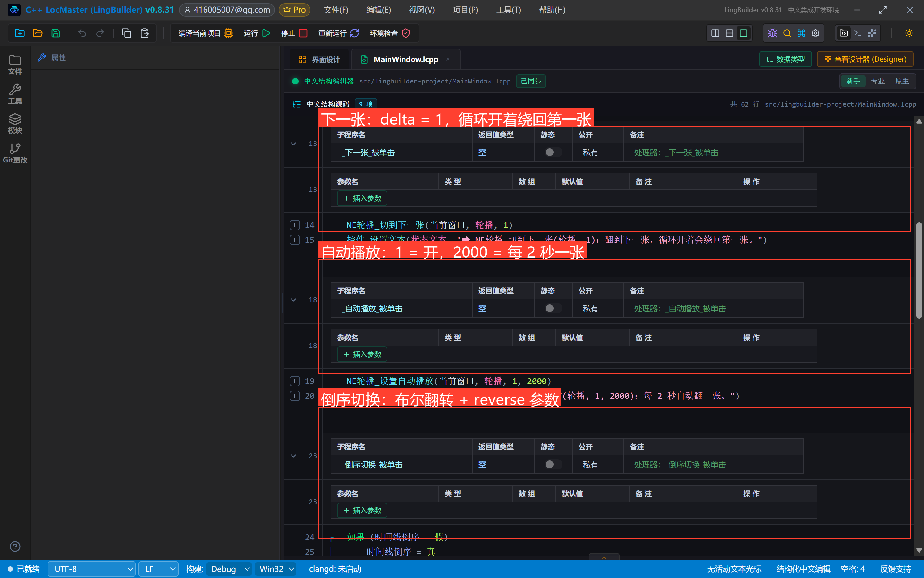
Task: Click the new project folder icon
Action: pyautogui.click(x=20, y=33)
